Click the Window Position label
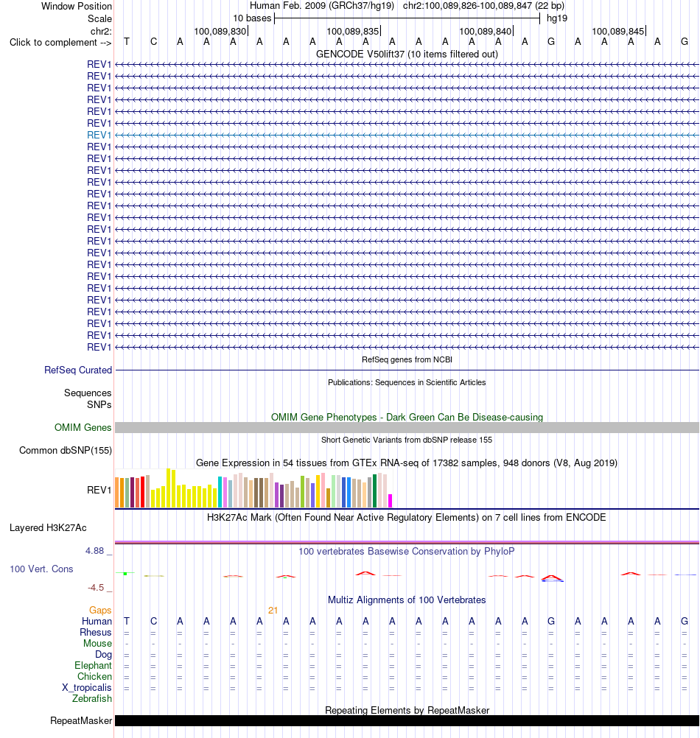700x738 pixels. pos(76,6)
